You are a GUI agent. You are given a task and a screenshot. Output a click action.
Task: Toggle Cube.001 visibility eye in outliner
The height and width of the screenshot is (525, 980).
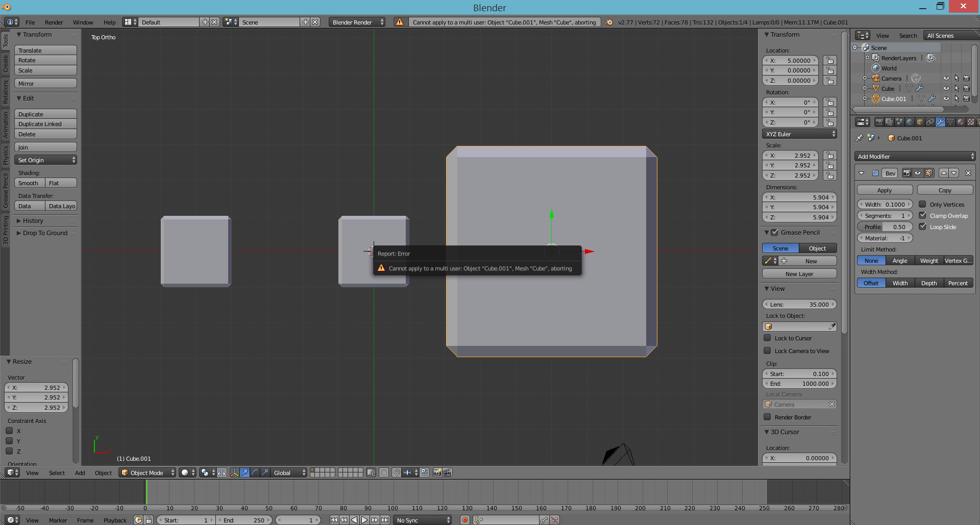click(946, 98)
